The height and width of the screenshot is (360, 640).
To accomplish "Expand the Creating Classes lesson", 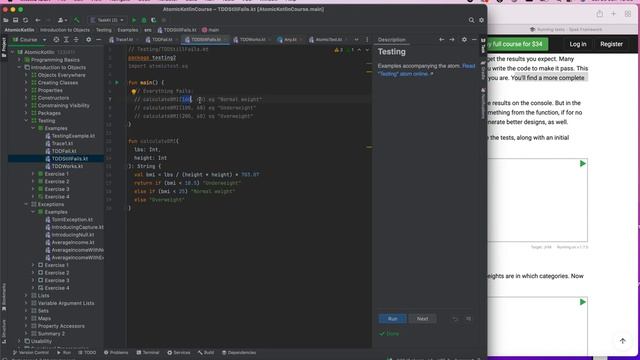I will 26,82.
